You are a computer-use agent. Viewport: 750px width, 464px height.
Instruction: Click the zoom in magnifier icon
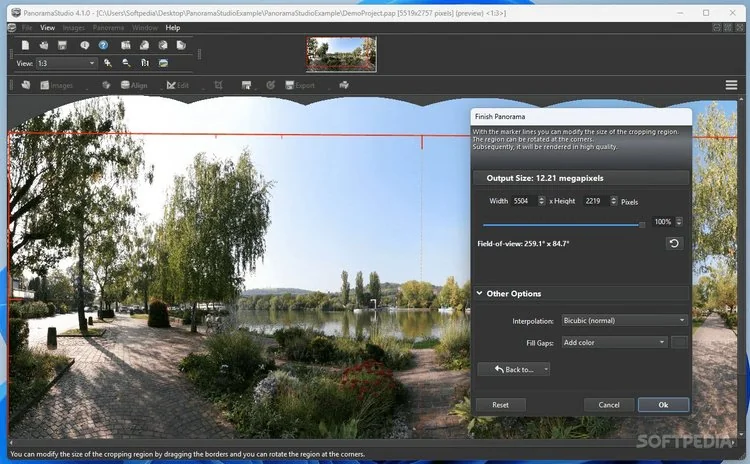[108, 63]
